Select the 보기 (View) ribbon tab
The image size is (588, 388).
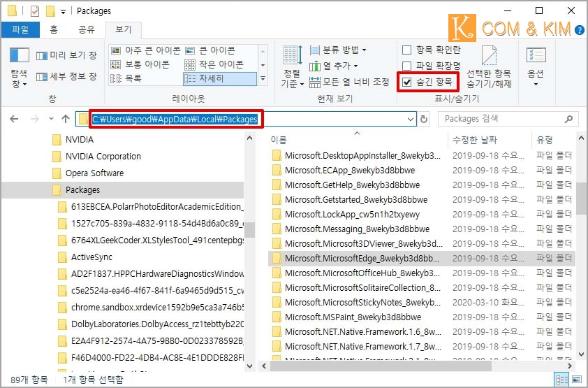[x=124, y=29]
